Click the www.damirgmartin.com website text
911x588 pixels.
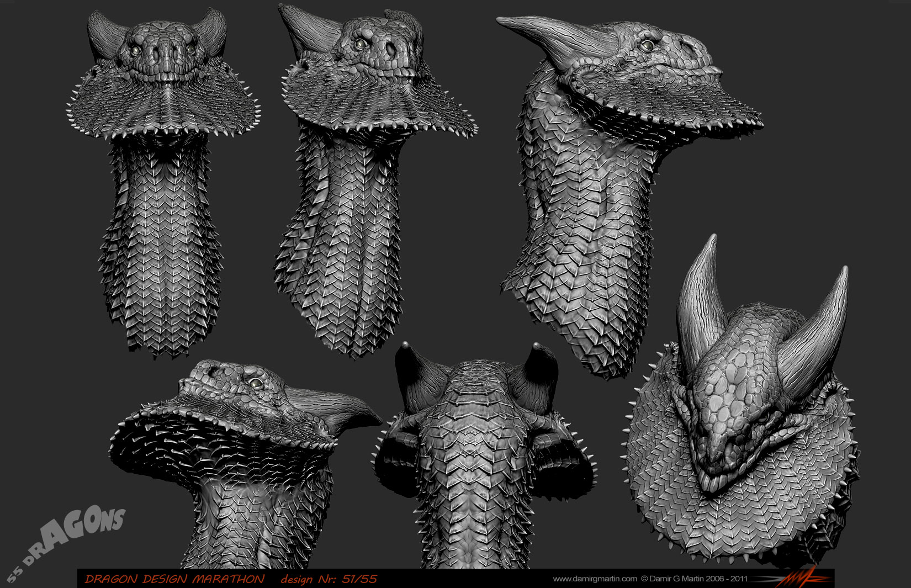595,579
